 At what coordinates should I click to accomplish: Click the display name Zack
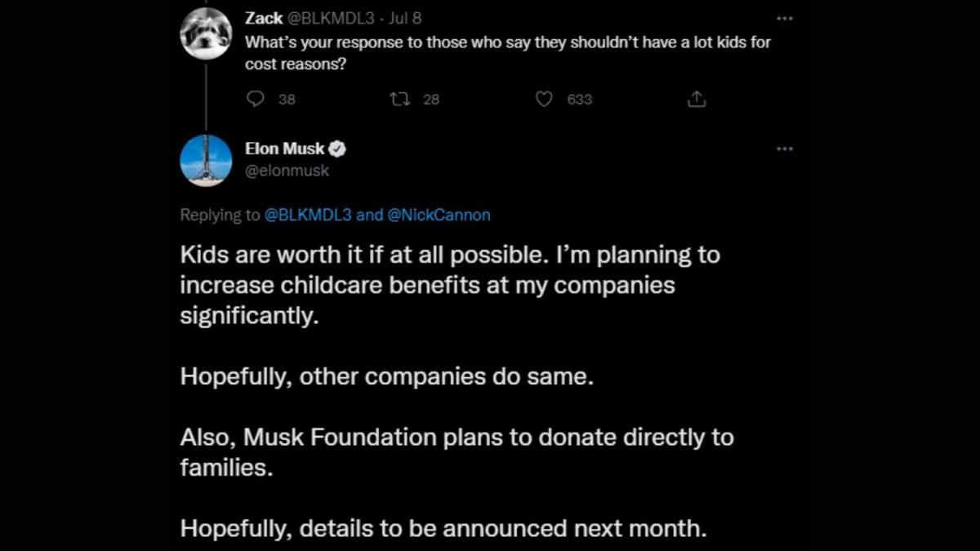click(x=263, y=18)
